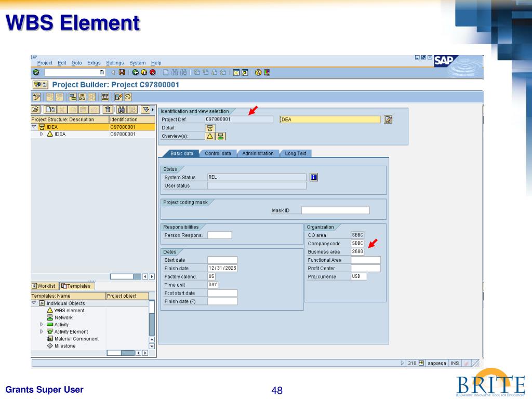Click the yellow Exit icon
Screen dimensions: 532x399
tap(144, 72)
